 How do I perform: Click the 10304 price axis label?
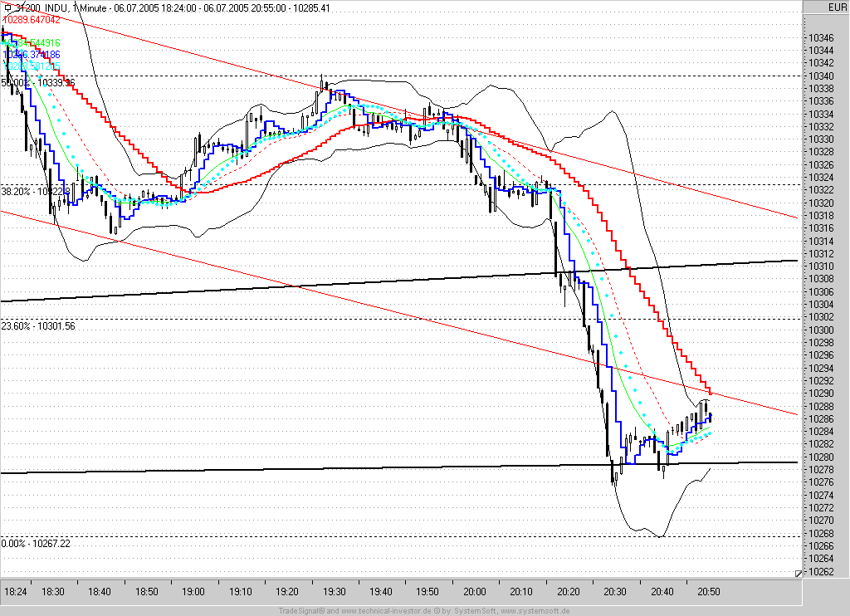pyautogui.click(x=821, y=304)
